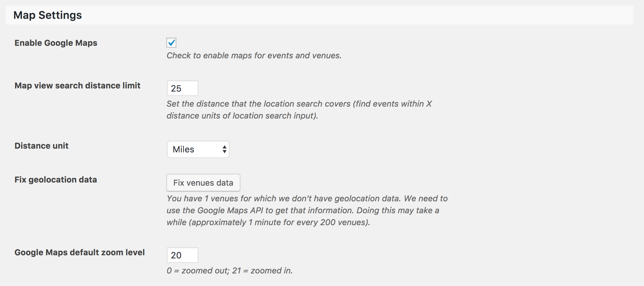Viewport: 644px width, 286px height.
Task: Click the blue checkmark in the checkbox
Action: pos(172,42)
